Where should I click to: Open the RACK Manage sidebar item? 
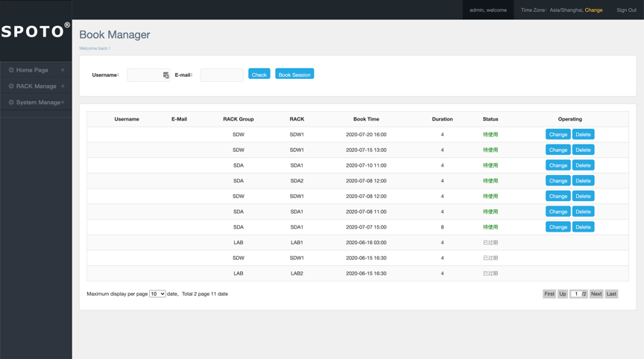click(x=36, y=86)
